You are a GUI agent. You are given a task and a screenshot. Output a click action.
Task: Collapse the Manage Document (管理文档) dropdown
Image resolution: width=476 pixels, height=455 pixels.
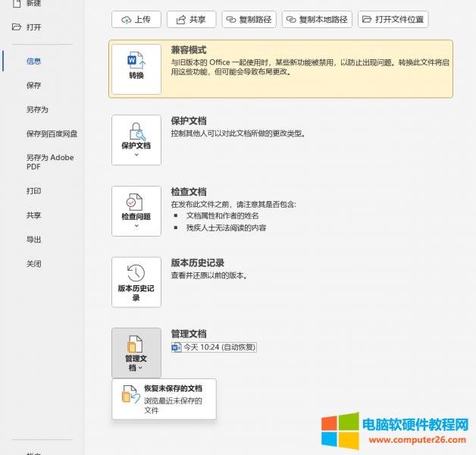(136, 353)
